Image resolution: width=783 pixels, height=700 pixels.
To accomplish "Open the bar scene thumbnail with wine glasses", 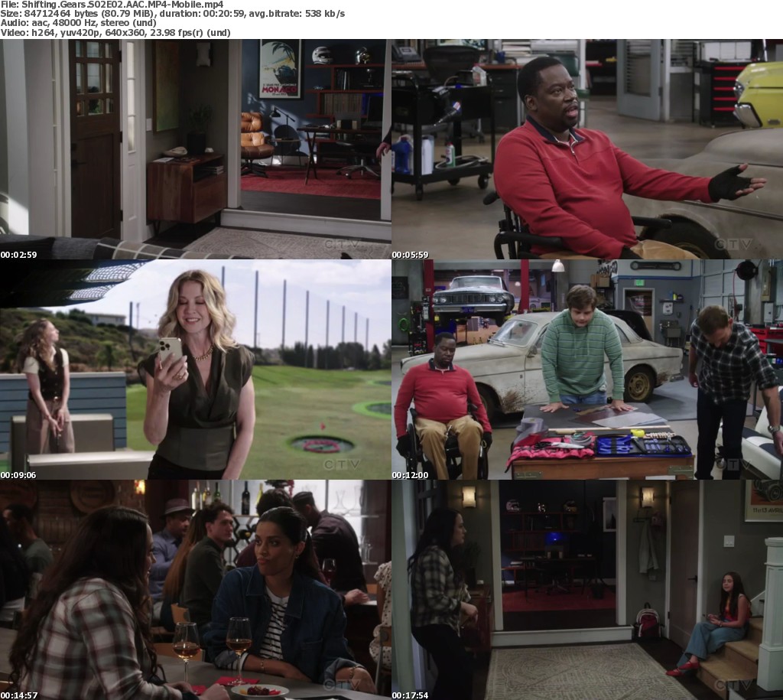I will [196, 590].
